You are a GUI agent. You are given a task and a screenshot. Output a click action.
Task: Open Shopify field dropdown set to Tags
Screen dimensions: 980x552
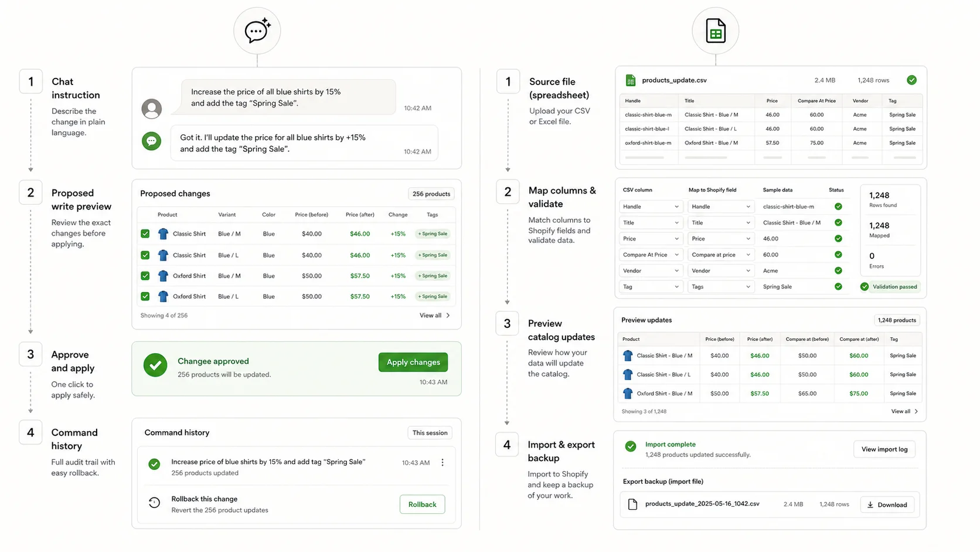(721, 287)
